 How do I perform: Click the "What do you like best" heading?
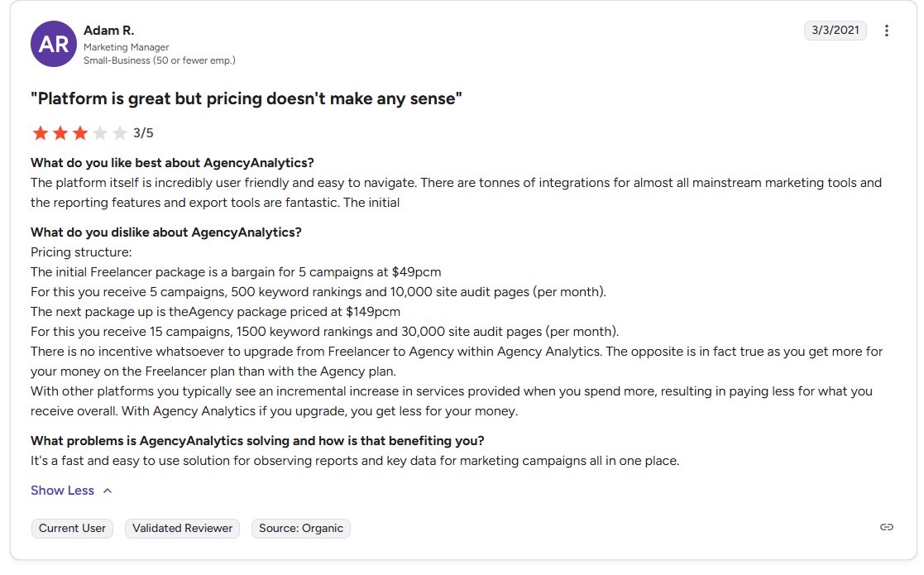click(172, 163)
